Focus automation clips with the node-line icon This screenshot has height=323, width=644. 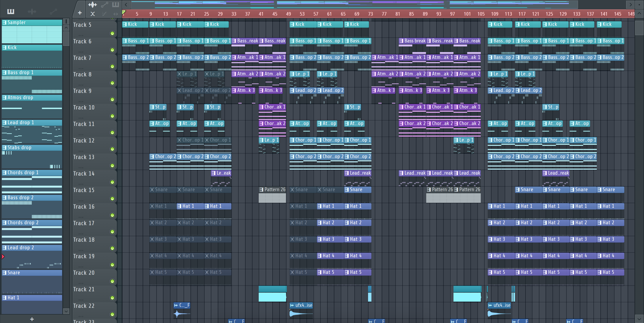[104, 4]
